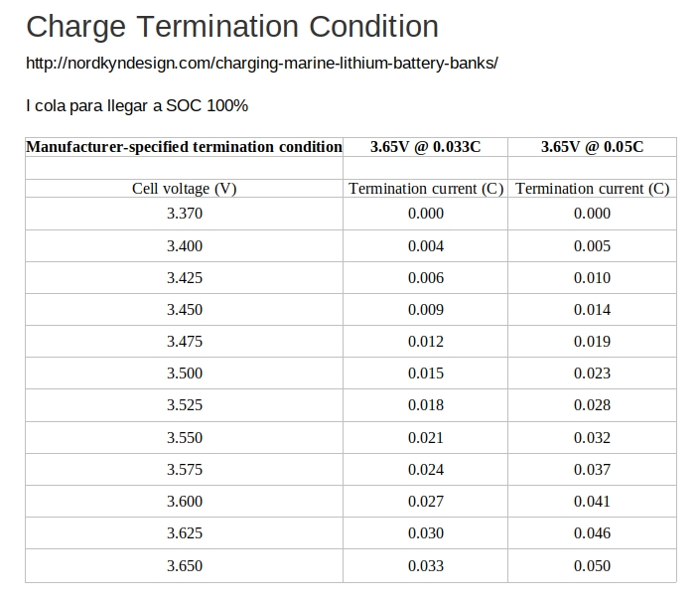
Task: Select the 3.550 cell voltage cell
Action: (x=184, y=438)
